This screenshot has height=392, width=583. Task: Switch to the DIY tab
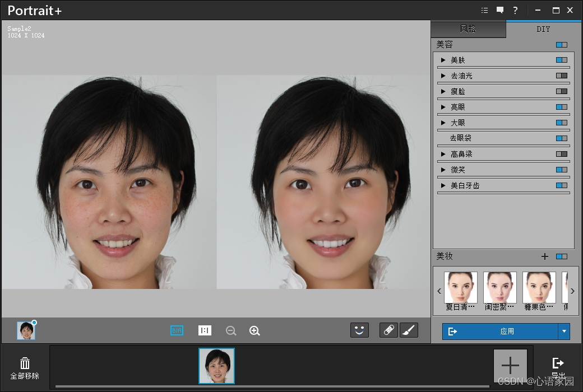543,29
